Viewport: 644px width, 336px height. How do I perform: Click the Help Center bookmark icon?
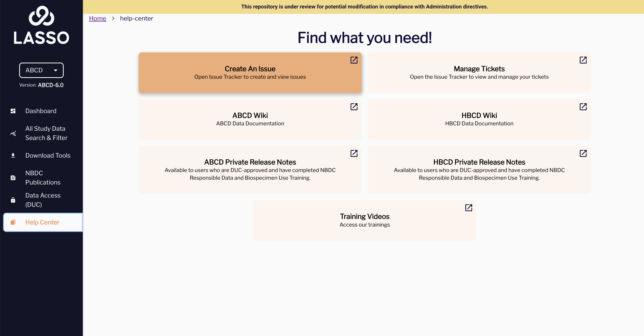[x=13, y=222]
